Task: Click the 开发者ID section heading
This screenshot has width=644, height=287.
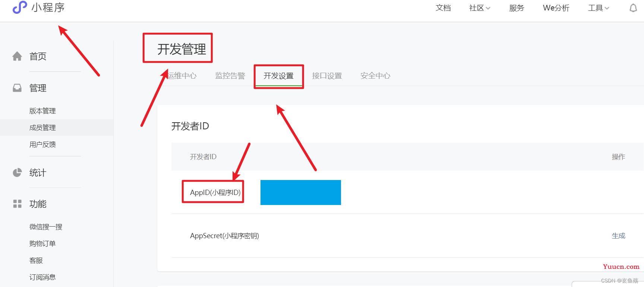Action: click(190, 126)
